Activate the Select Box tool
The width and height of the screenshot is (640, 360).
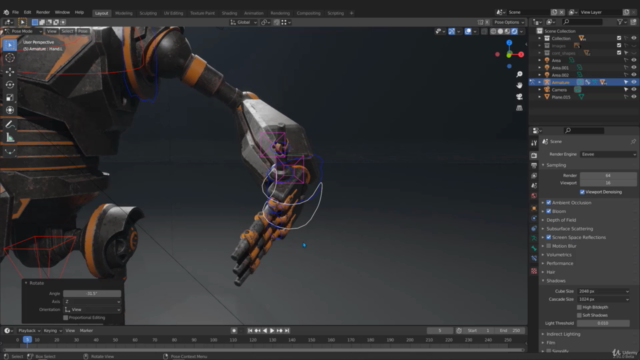pyautogui.click(x=10, y=45)
